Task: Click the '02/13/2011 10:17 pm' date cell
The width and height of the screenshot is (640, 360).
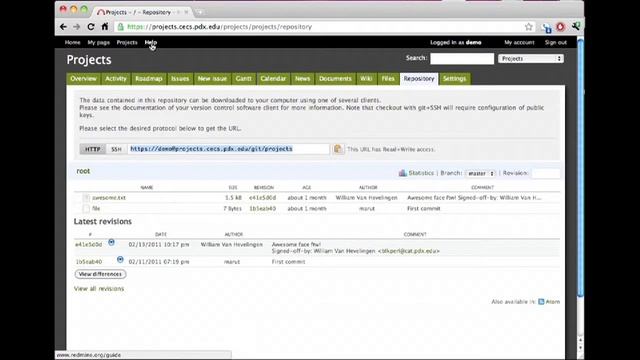Action: coord(159,244)
